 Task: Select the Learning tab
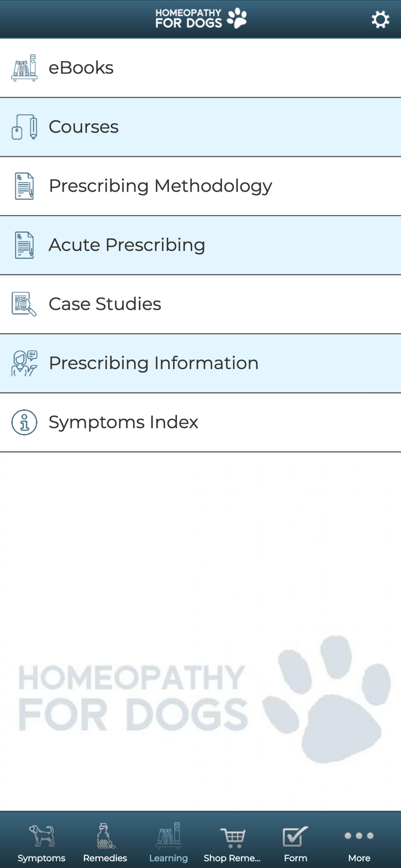(x=168, y=843)
